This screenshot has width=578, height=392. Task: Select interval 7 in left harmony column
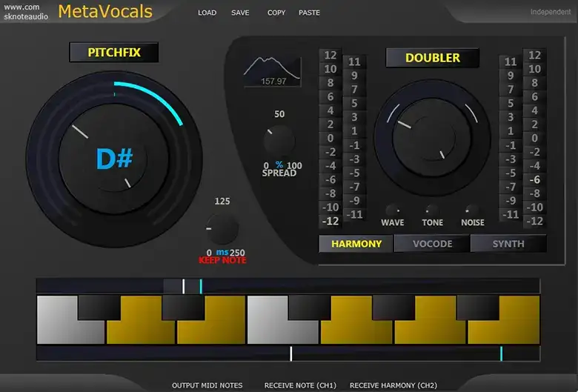(354, 89)
